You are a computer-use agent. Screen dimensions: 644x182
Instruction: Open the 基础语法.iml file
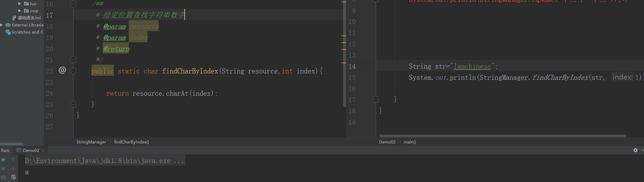29,18
